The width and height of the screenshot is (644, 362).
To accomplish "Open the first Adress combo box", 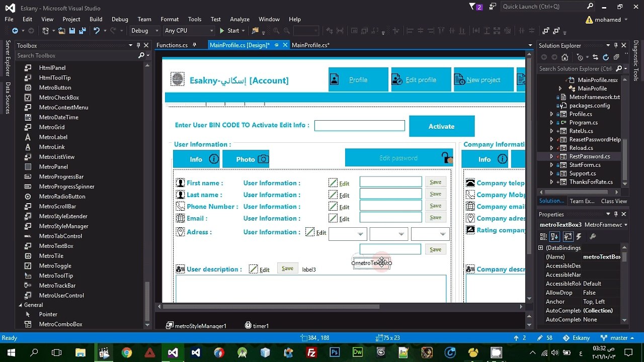I will (x=348, y=234).
